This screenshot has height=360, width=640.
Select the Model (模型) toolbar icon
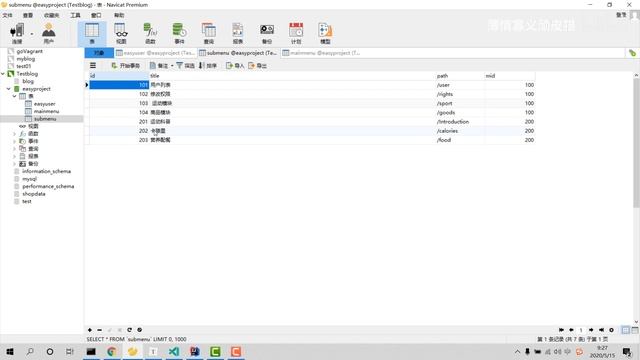[325, 33]
